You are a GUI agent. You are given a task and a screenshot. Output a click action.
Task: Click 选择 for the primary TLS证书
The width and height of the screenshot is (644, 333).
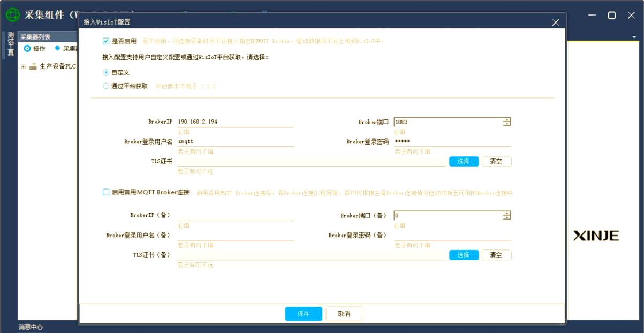coord(464,161)
